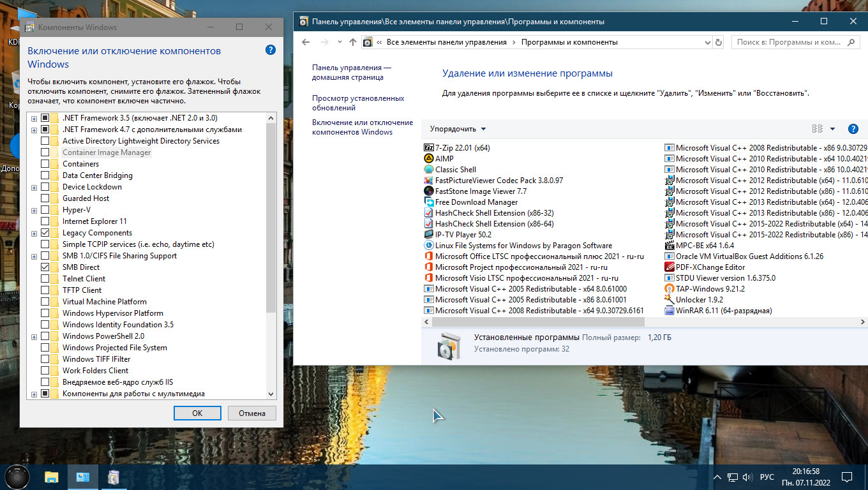This screenshot has height=490, width=868.
Task: Click the 7-Zip 22.01 program icon
Action: point(429,148)
